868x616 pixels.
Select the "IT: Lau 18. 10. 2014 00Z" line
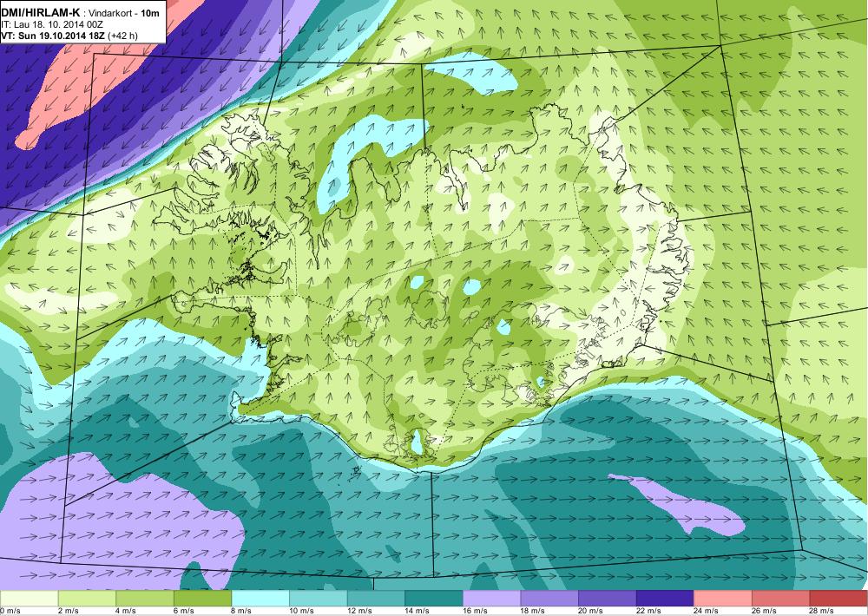click(x=53, y=25)
